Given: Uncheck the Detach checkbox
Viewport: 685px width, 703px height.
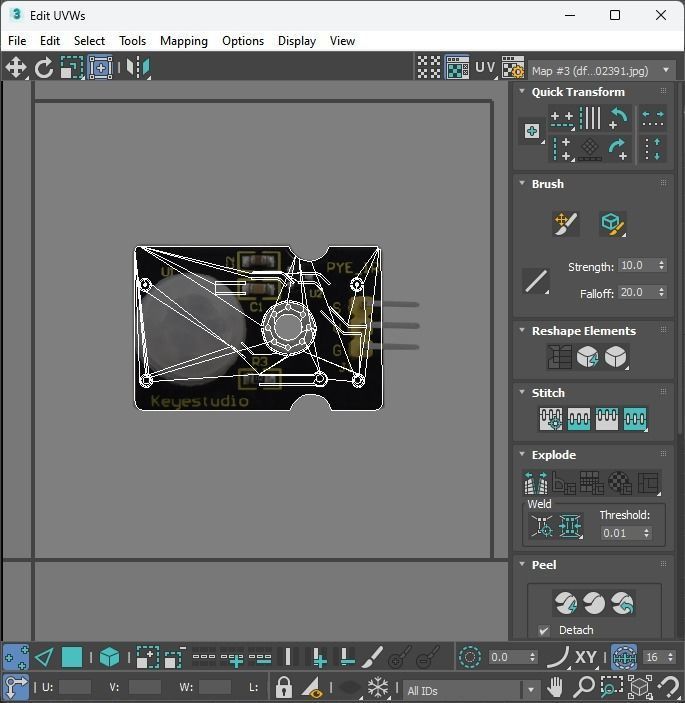Looking at the screenshot, I should pos(544,630).
